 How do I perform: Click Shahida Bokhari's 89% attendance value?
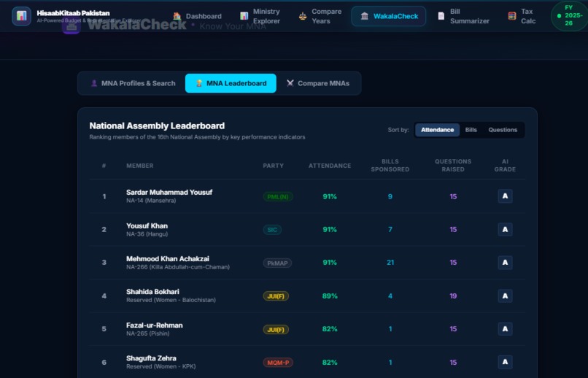[x=330, y=296]
